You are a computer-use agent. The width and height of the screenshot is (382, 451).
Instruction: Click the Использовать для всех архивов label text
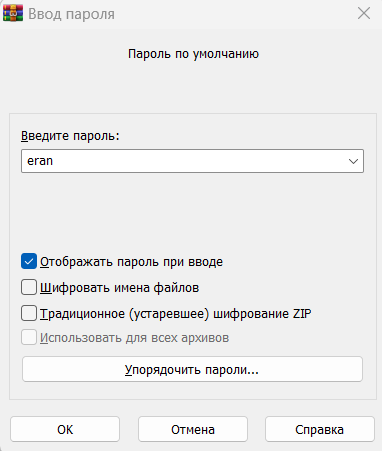pyautogui.click(x=134, y=338)
